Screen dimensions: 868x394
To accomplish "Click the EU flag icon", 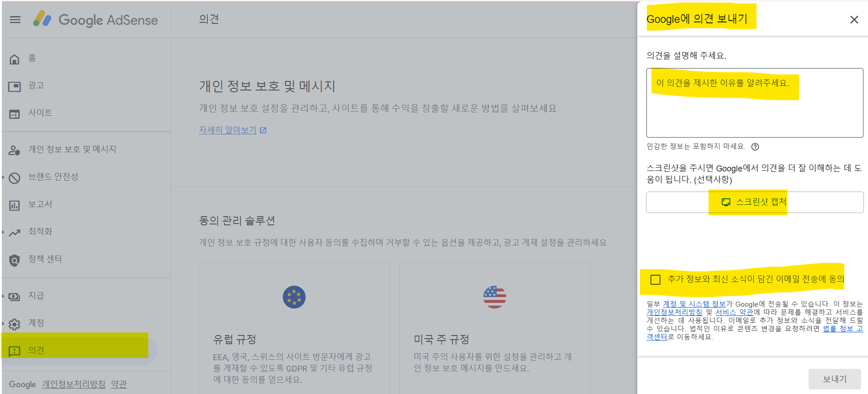I will (x=294, y=297).
